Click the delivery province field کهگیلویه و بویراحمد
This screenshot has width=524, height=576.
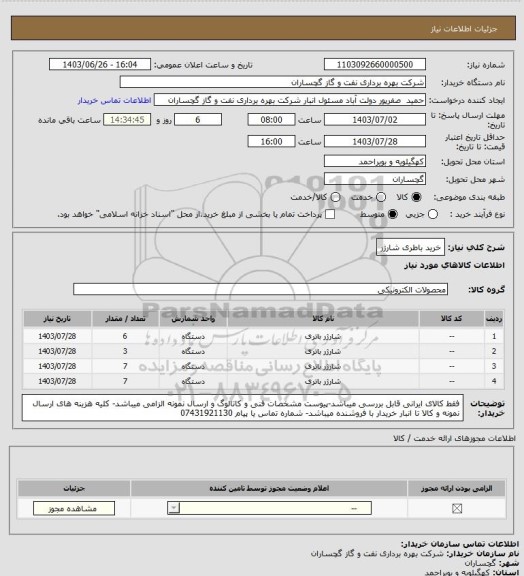coord(375,161)
